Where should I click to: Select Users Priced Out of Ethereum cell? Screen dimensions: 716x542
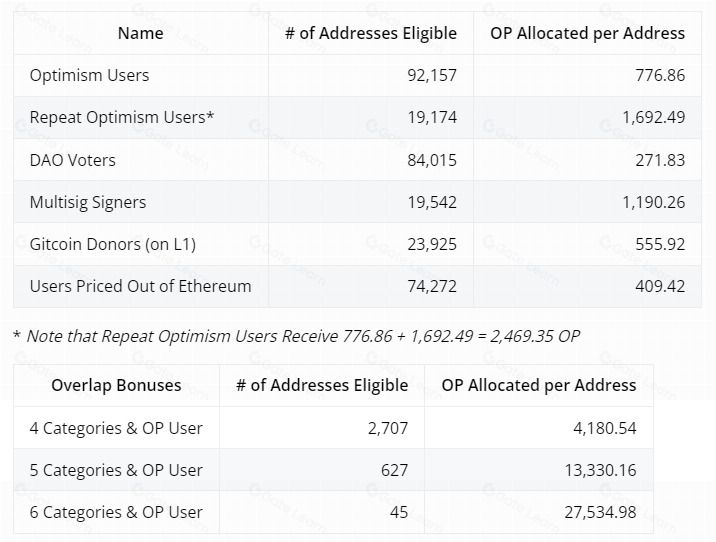click(140, 286)
